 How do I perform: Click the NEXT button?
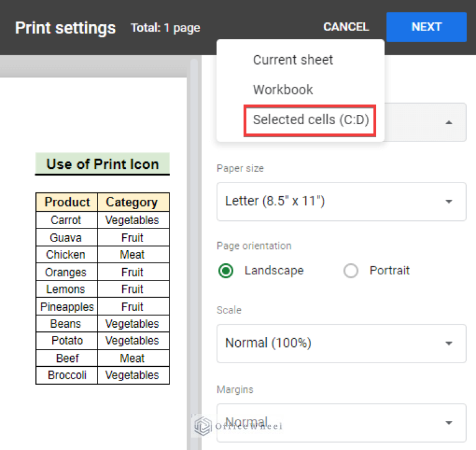[426, 27]
